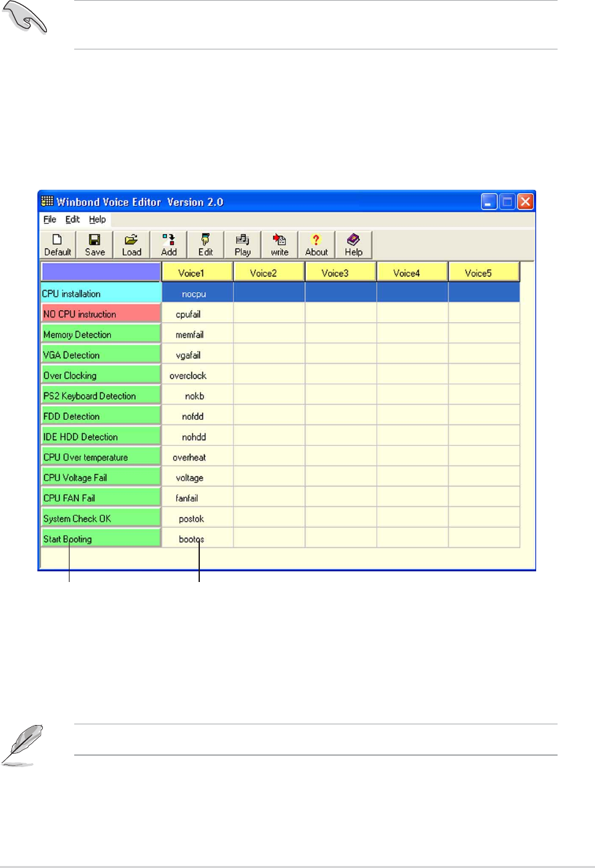Click the cpufail voice cell
595x868 pixels.
[x=197, y=314]
